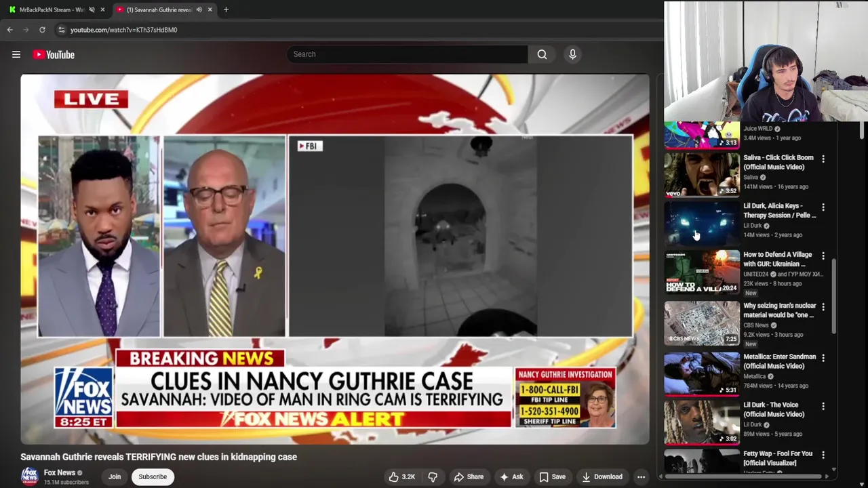This screenshot has width=868, height=488.
Task: Play the Metallica Enter Sandman thumbnail
Action: coord(702,373)
